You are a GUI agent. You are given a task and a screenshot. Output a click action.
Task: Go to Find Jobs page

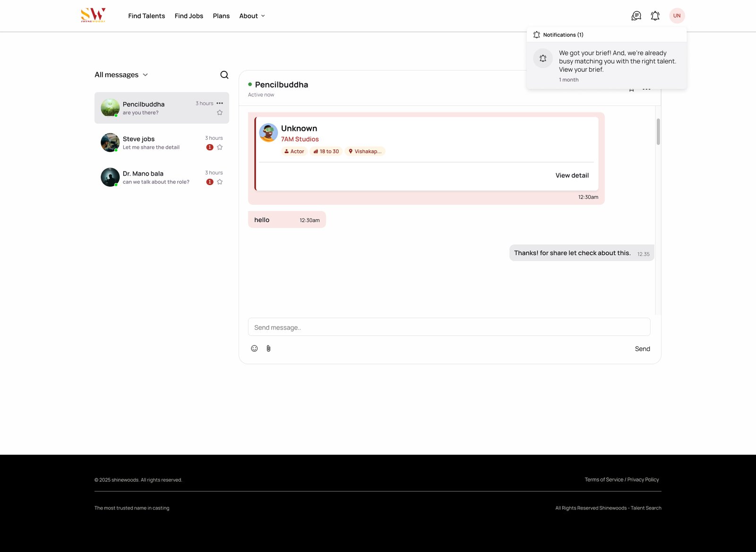click(189, 16)
